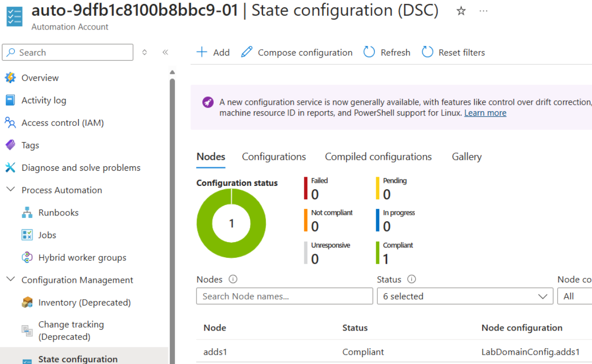Collapse the Process Automation section
The height and width of the screenshot is (364, 592).
(x=10, y=190)
